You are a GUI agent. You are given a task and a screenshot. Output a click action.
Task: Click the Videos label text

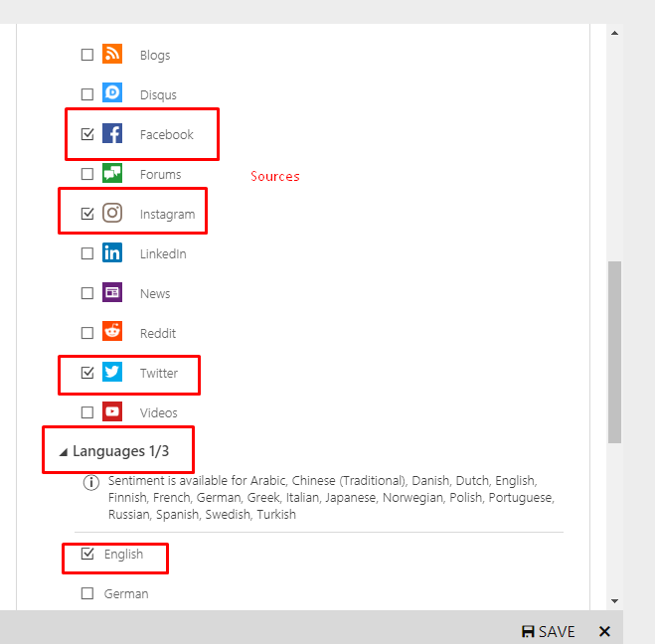[159, 412]
